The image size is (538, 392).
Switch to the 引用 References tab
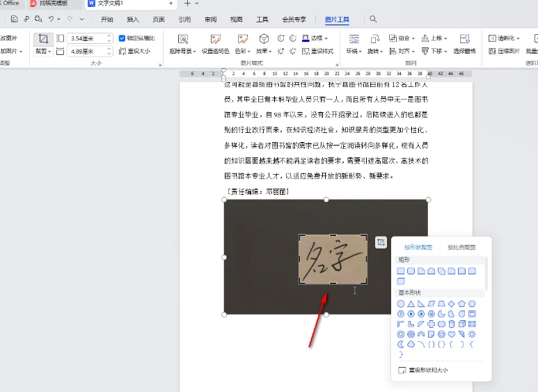184,19
